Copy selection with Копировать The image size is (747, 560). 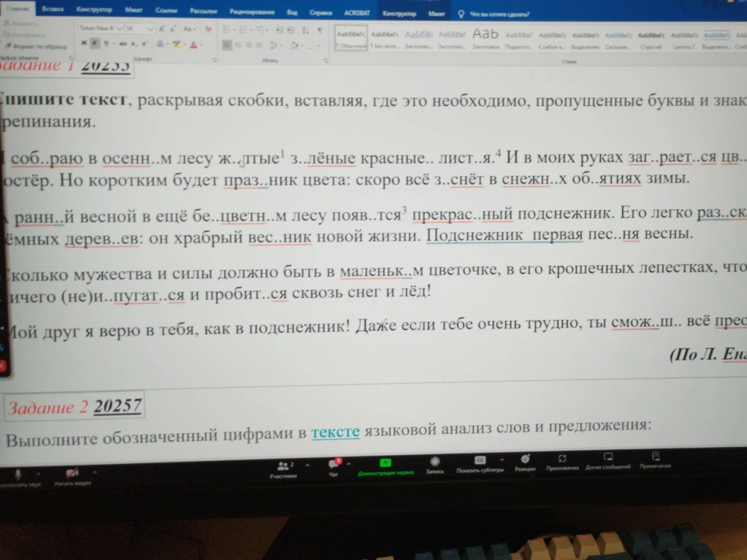click(24, 34)
